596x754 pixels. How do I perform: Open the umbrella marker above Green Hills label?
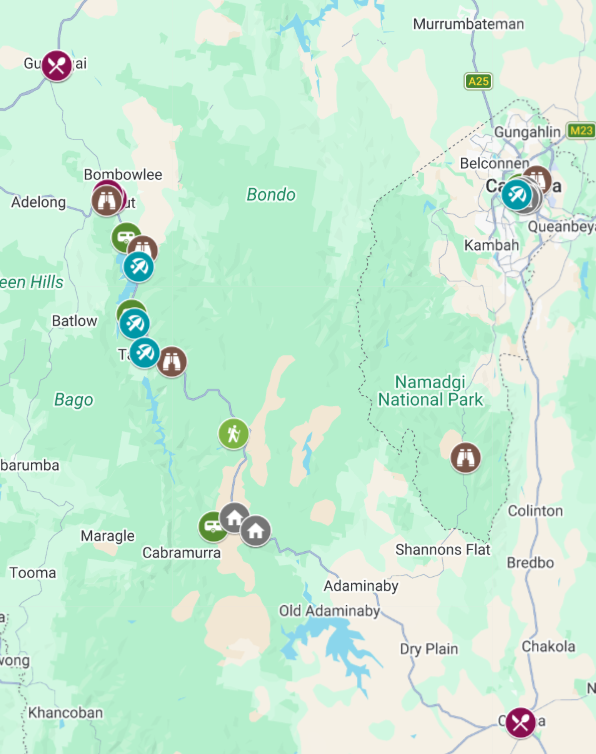coord(139,267)
